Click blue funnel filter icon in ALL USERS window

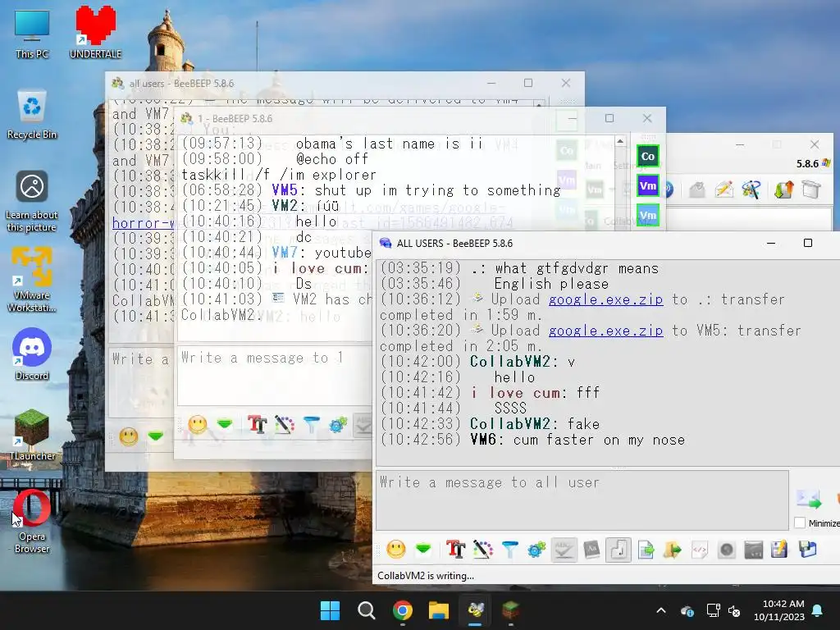pyautogui.click(x=510, y=549)
